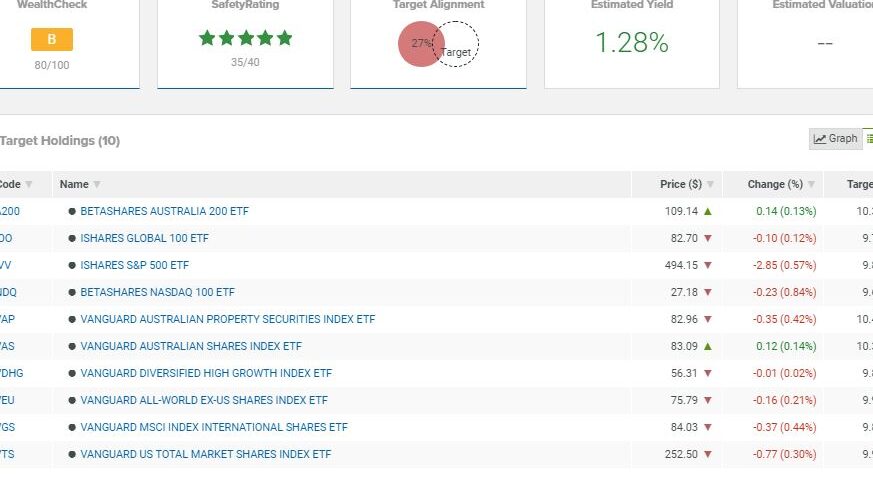Click the SafetyRating five green stars

(246, 38)
